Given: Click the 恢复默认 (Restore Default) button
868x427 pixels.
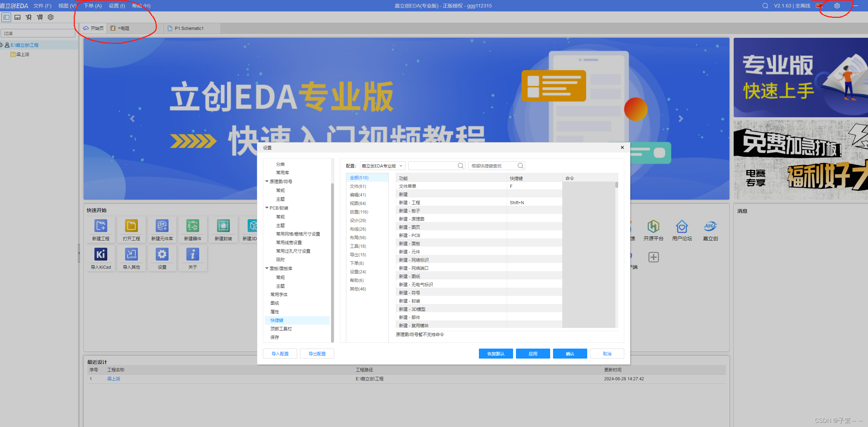Looking at the screenshot, I should 496,354.
